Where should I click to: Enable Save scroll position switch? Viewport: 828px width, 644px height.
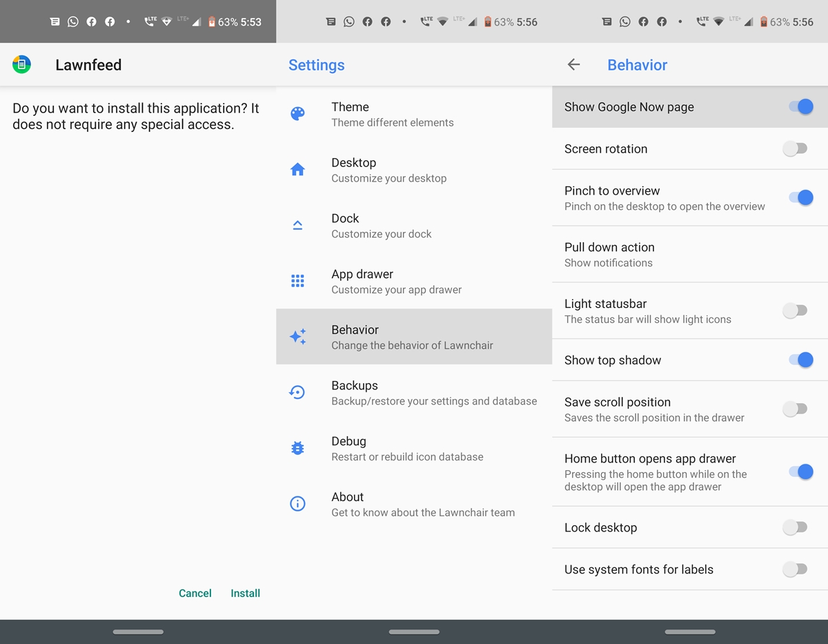795,409
